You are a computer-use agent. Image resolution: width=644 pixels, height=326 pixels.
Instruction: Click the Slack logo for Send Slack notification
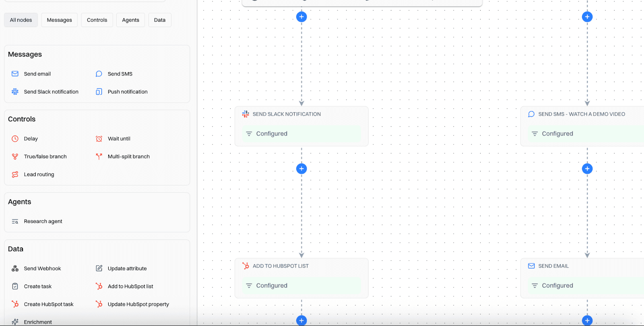coord(15,92)
